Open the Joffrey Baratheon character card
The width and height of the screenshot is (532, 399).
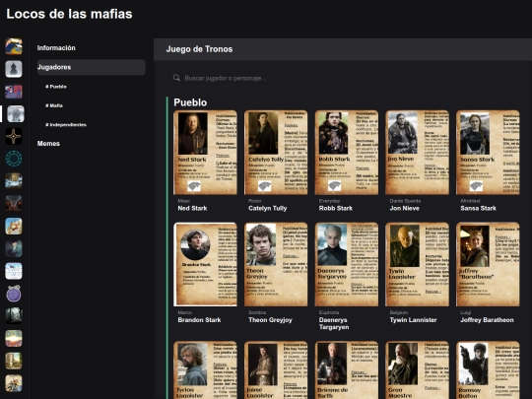(488, 264)
